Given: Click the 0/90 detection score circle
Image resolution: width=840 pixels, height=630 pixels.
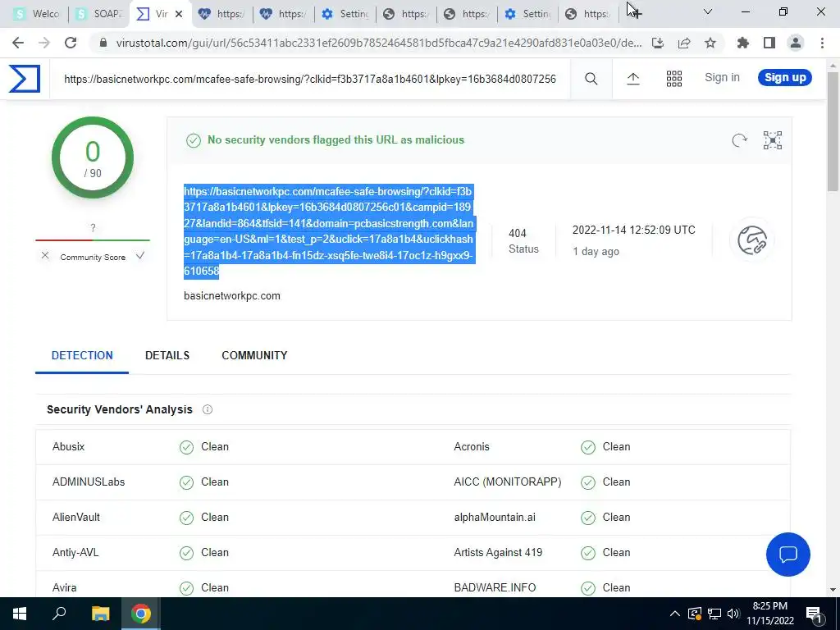Looking at the screenshot, I should [93, 157].
